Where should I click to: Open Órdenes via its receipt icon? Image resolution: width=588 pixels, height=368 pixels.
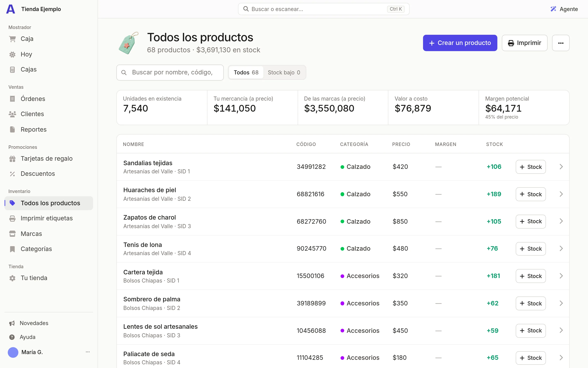pos(12,99)
